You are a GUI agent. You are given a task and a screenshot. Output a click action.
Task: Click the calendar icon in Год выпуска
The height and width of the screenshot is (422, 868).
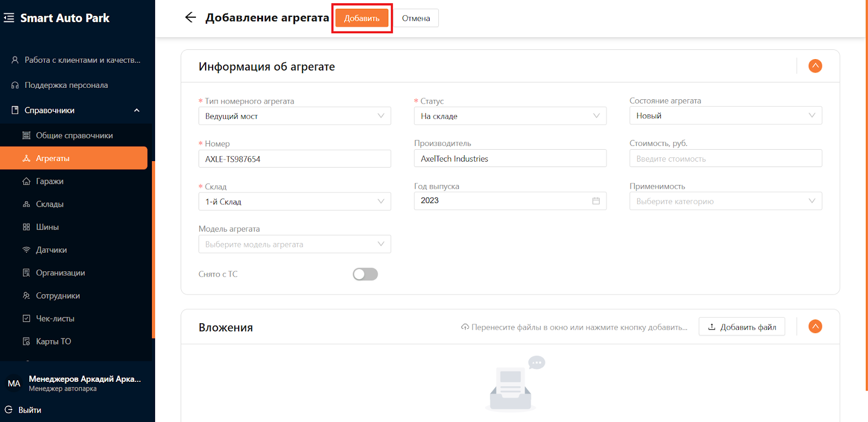click(x=596, y=201)
